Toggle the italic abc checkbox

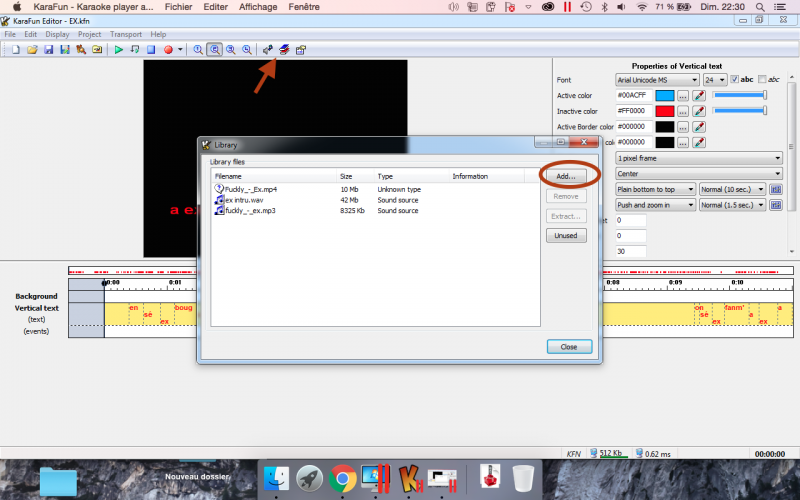762,79
